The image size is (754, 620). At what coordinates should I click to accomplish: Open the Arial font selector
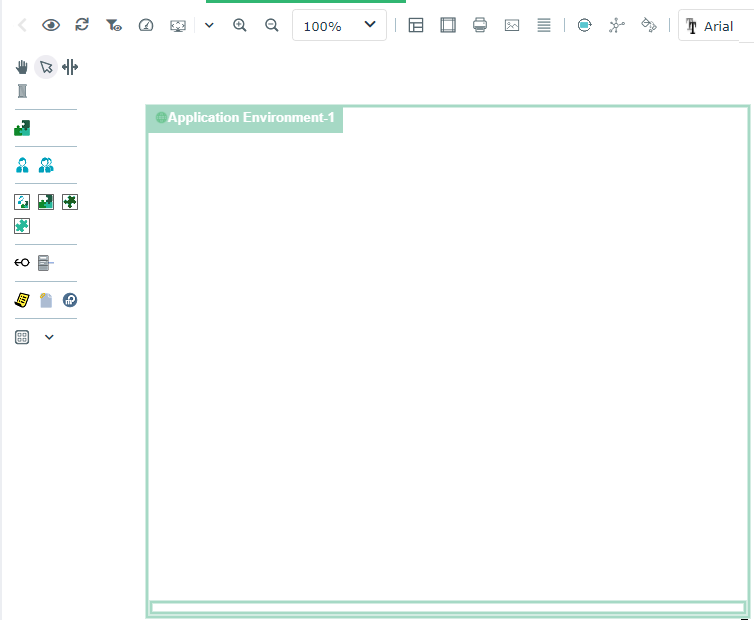(x=716, y=26)
